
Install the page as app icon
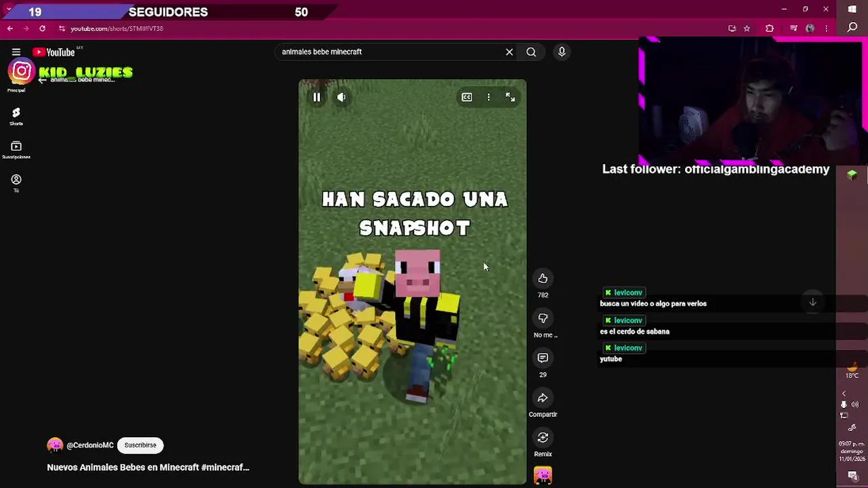(732, 28)
